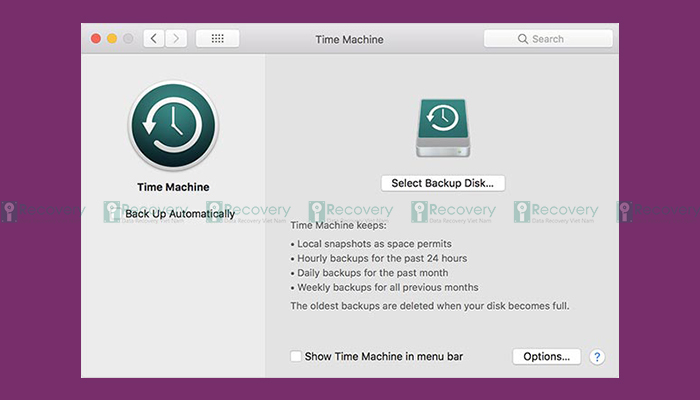Click the yellow minimize window button
This screenshot has width=700, height=400.
[112, 39]
